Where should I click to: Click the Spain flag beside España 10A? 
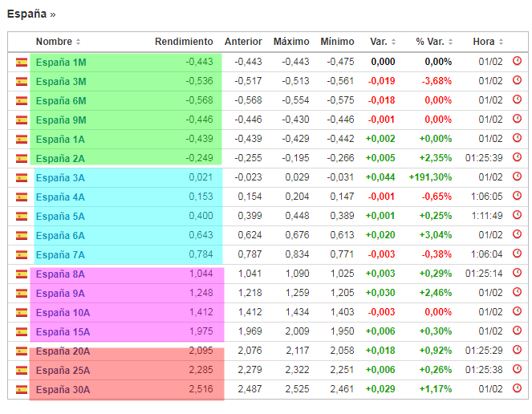[22, 312]
